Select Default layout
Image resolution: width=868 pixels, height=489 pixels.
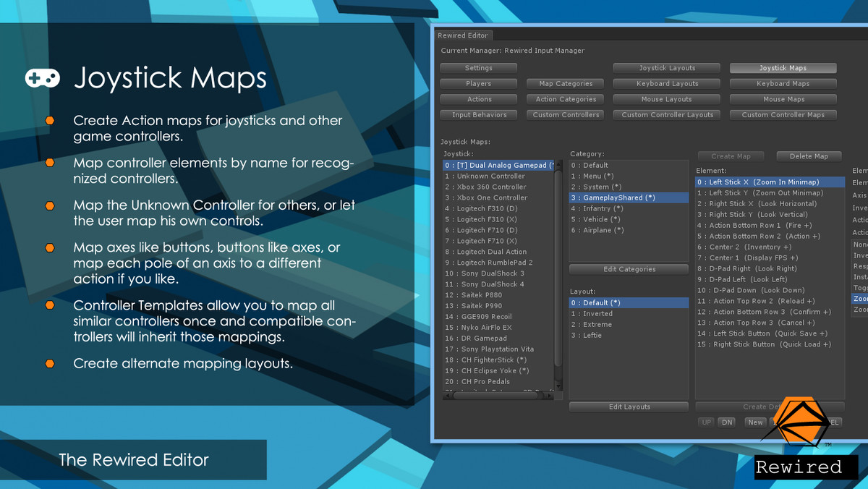pos(629,303)
